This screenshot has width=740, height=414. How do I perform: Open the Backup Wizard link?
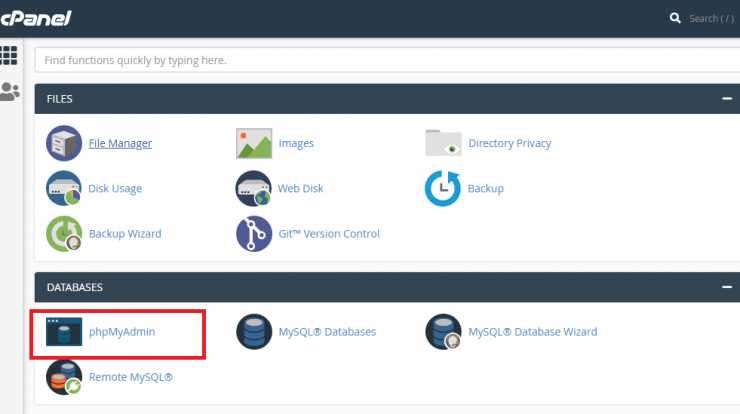[125, 234]
